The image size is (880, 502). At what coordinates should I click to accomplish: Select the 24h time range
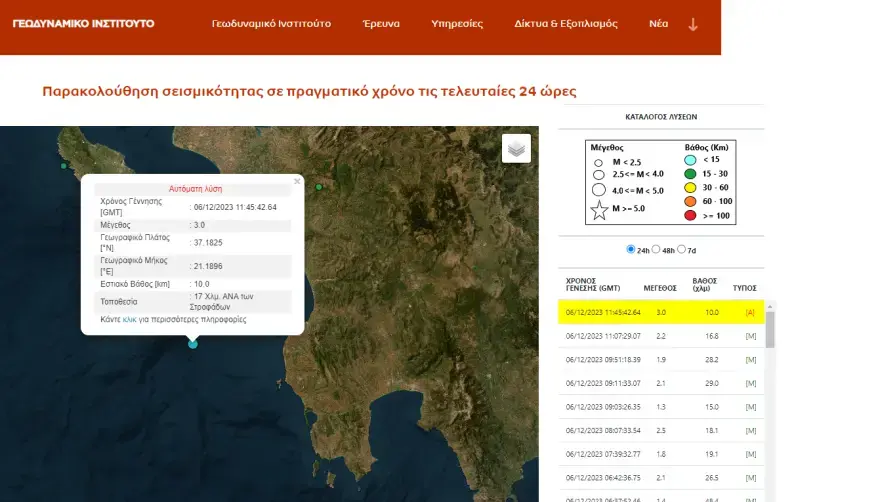click(x=631, y=249)
